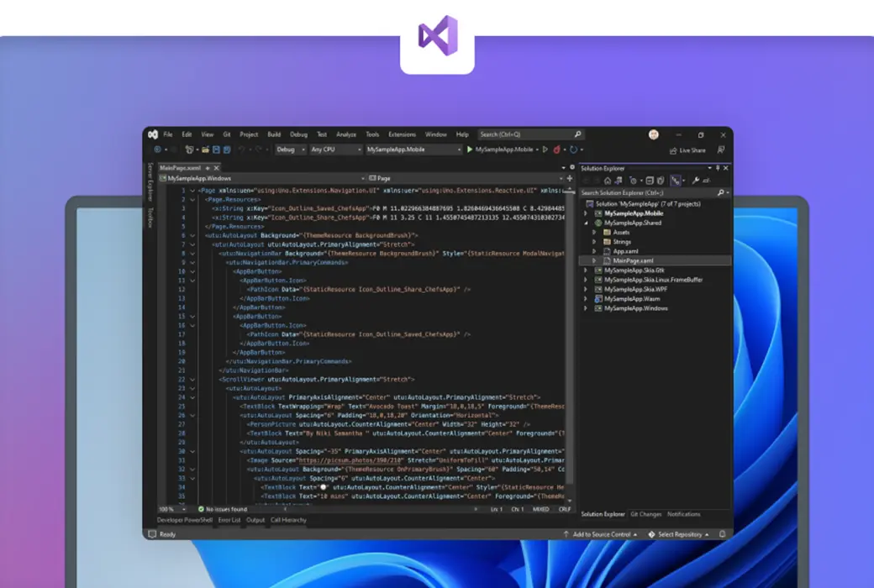Click the split editor plus icon

[570, 178]
